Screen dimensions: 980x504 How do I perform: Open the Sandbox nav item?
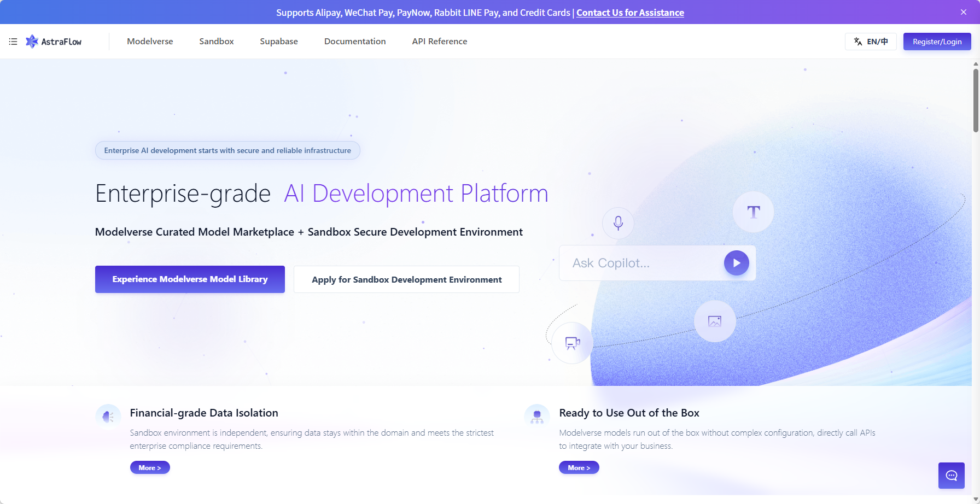pyautogui.click(x=217, y=42)
